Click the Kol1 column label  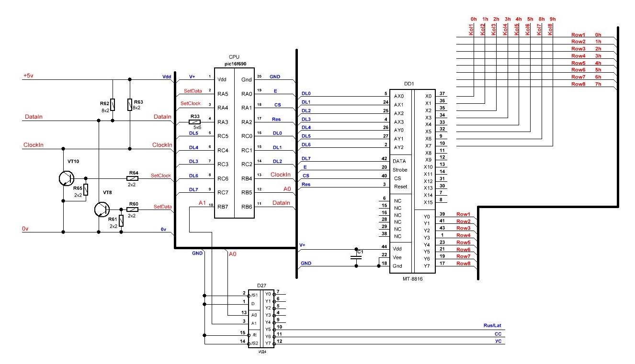(x=471, y=29)
